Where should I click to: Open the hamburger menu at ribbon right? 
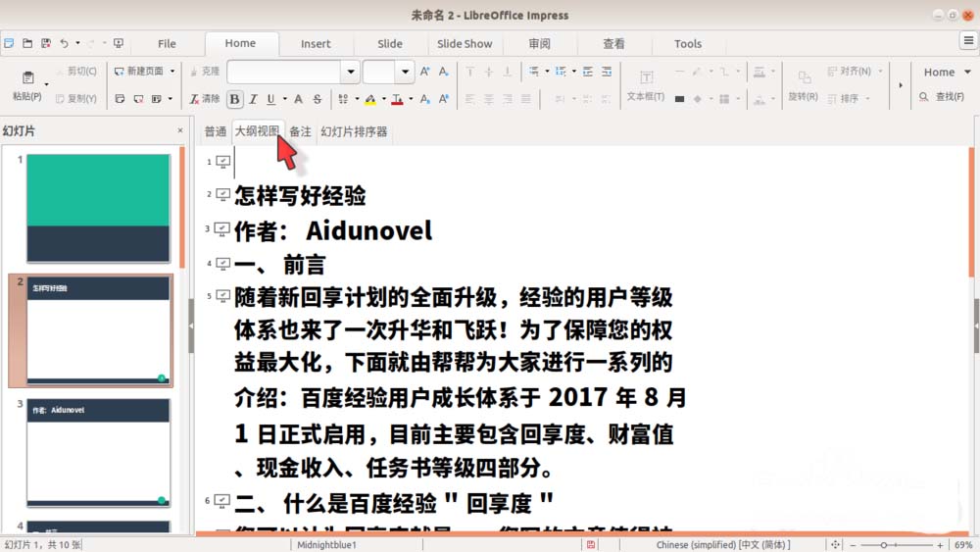click(x=968, y=41)
